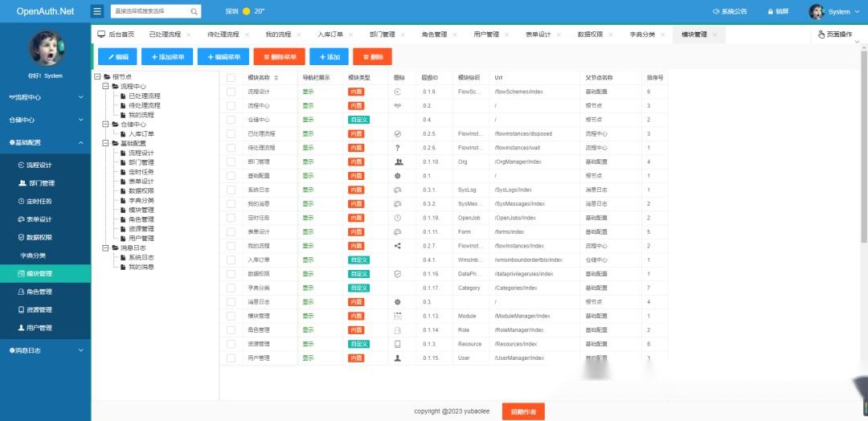This screenshot has height=421, width=868.
Task: Click person icon in 用户管理 table row
Action: pos(398,358)
